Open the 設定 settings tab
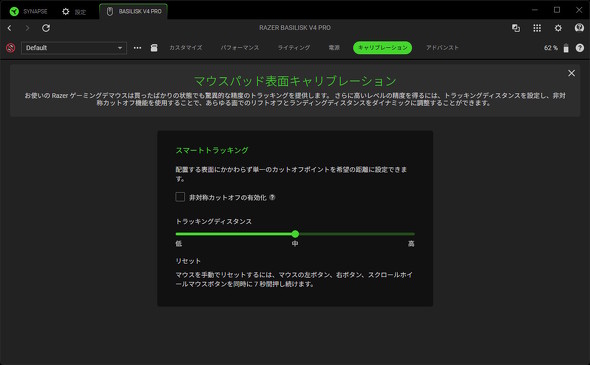 (x=74, y=12)
